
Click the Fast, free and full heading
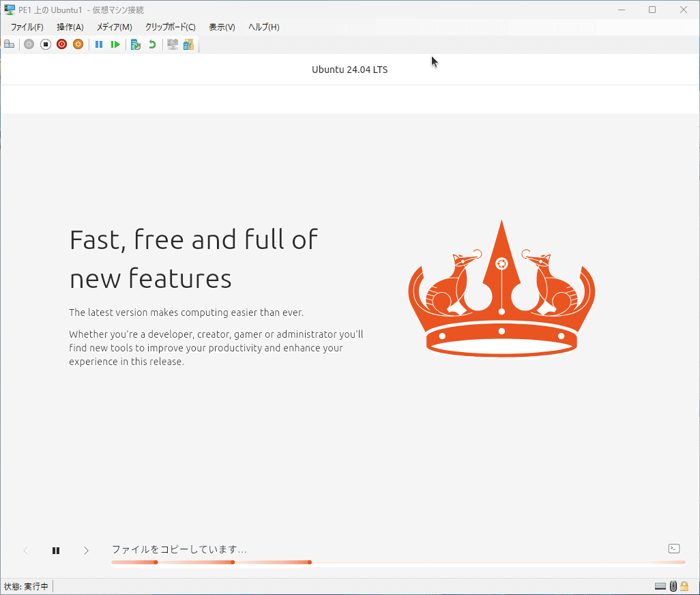click(194, 259)
